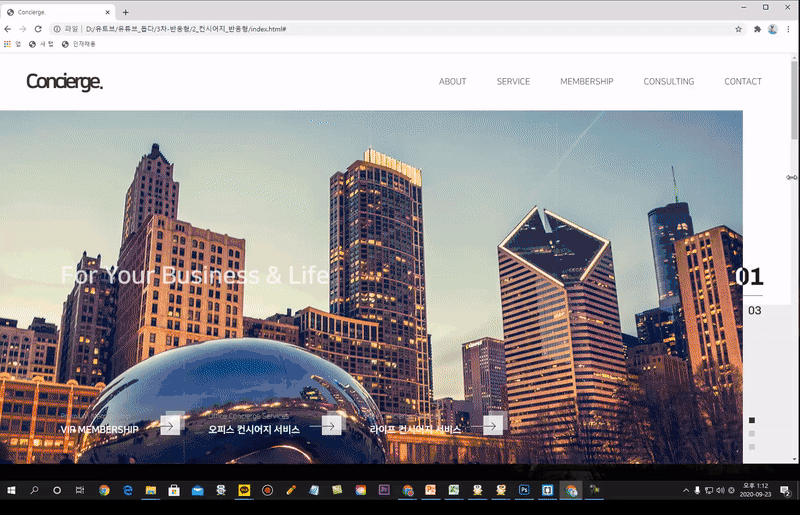Select the second slide indicator square
This screenshot has height=515, width=800.
752,434
